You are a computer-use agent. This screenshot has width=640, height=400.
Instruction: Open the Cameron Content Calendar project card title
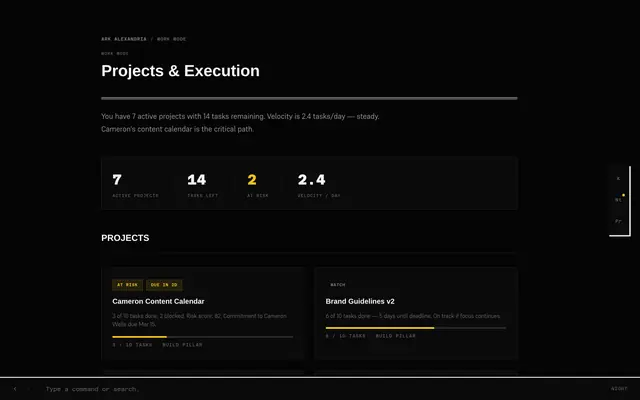point(158,301)
